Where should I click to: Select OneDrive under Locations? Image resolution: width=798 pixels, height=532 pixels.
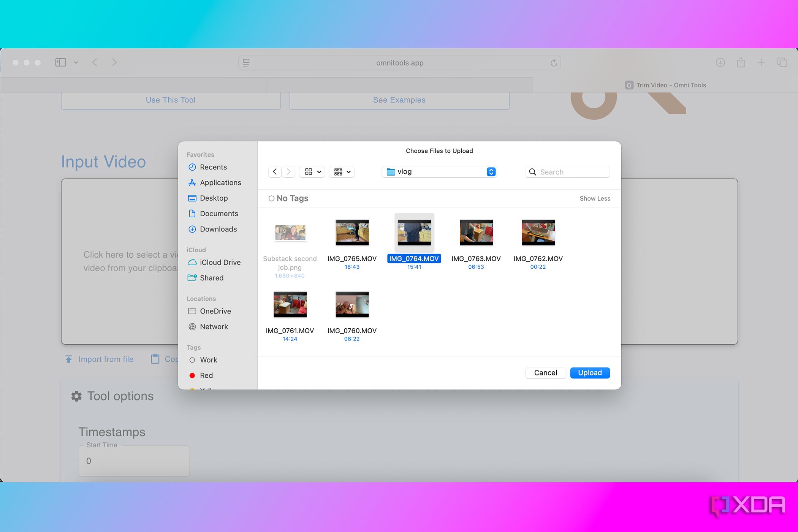click(x=215, y=311)
